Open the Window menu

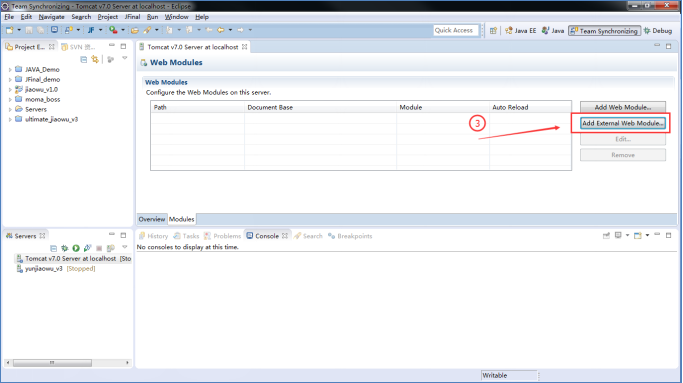tap(176, 17)
